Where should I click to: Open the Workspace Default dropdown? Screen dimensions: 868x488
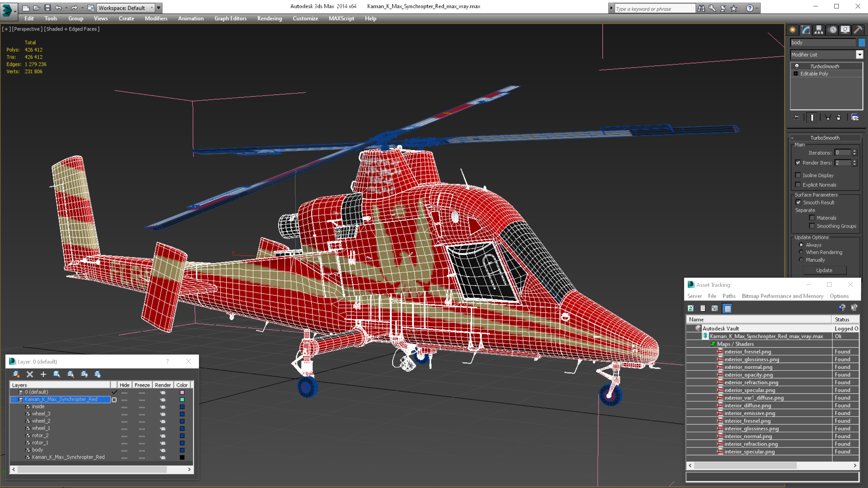pos(152,8)
